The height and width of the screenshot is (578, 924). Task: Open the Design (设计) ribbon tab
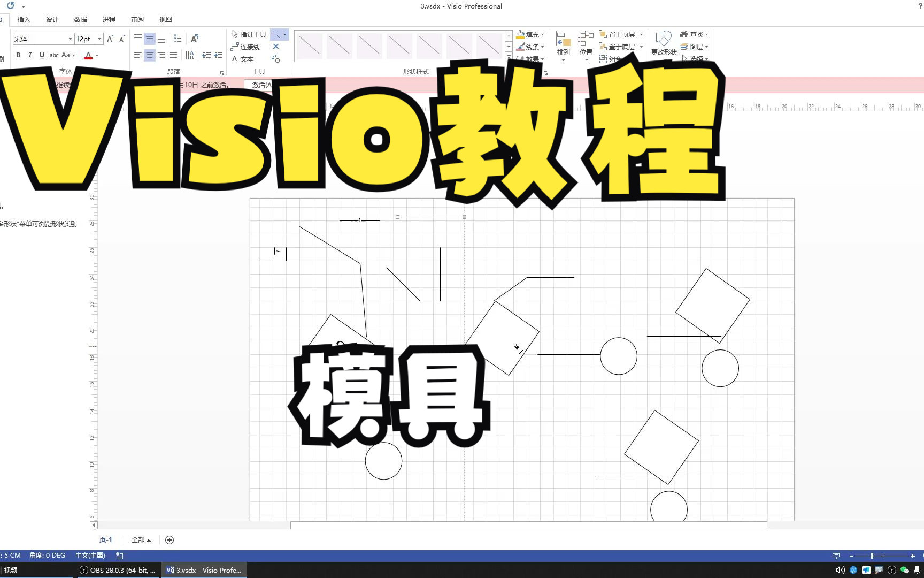click(52, 20)
